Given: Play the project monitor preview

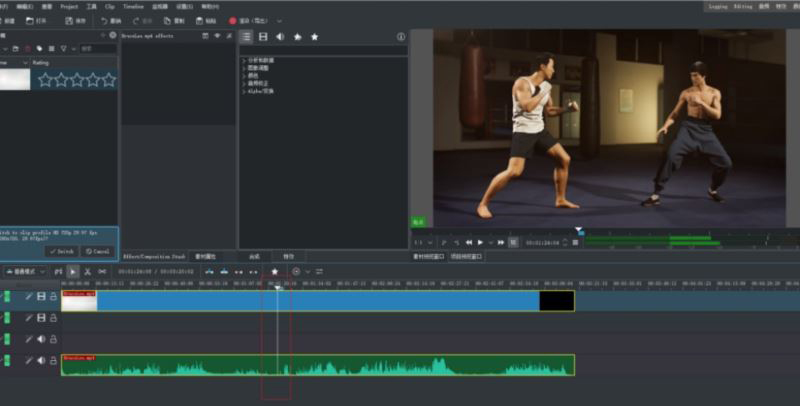Looking at the screenshot, I should [480, 243].
